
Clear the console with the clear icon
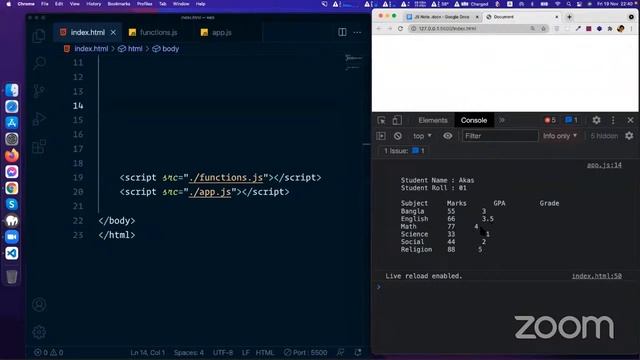pyautogui.click(x=398, y=136)
